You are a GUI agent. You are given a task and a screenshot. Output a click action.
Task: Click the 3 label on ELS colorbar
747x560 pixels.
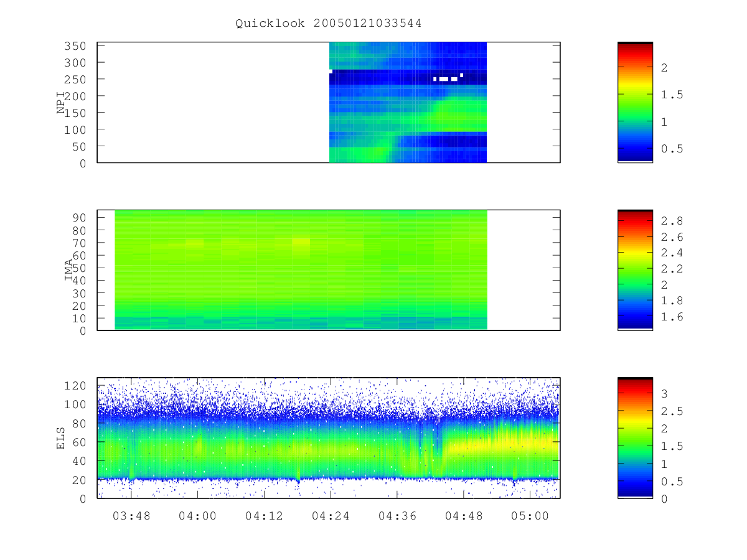click(664, 394)
